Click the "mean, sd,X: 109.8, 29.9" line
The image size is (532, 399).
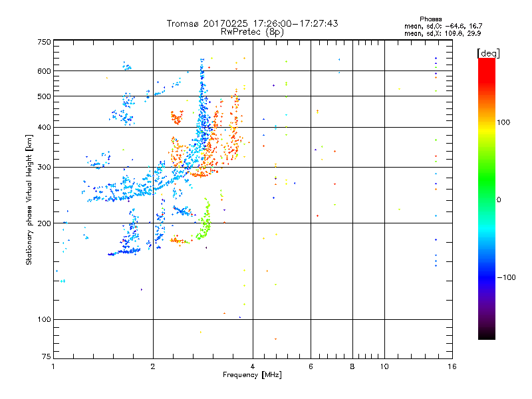tap(442, 34)
